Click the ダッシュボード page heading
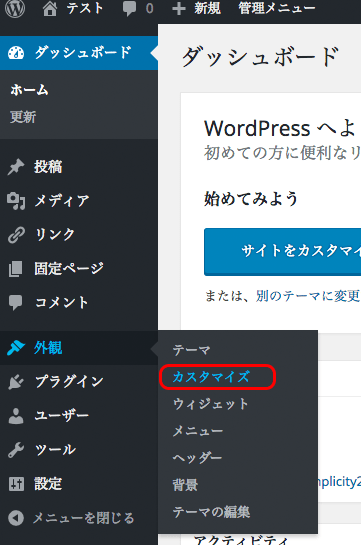This screenshot has height=545, width=361. click(x=261, y=57)
